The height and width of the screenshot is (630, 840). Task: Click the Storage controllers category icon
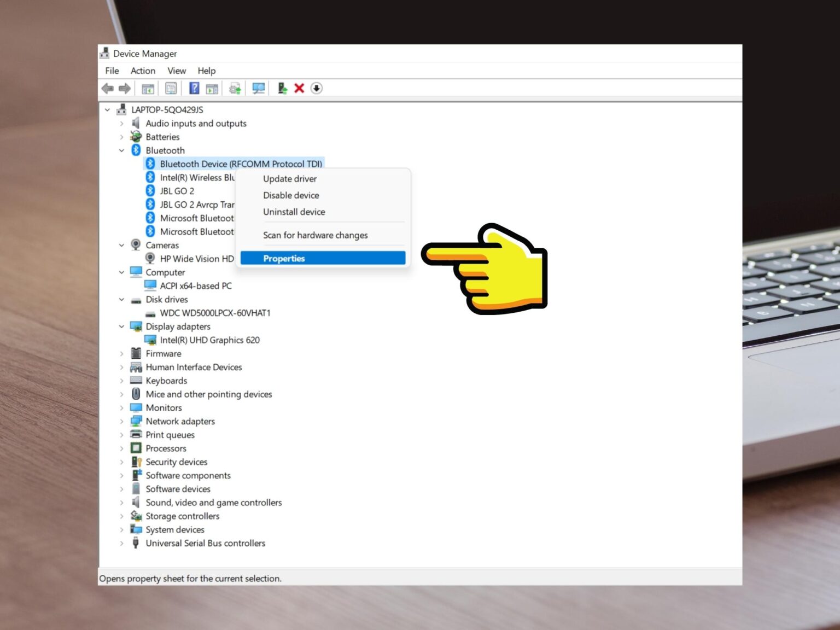tap(136, 516)
